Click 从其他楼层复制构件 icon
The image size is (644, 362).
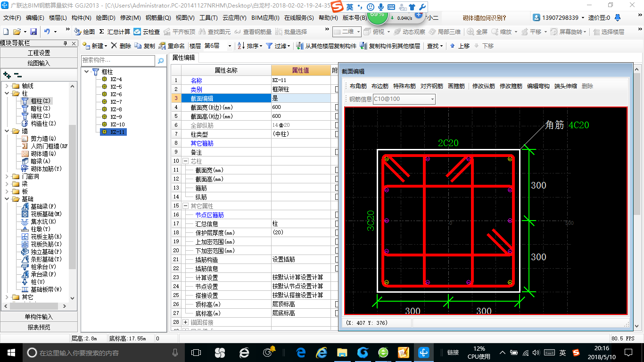point(300,46)
